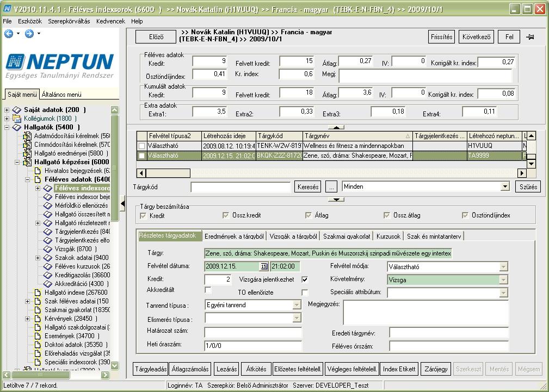The width and height of the screenshot is (549, 392).
Task: Click the Féléves indexsorok book icon
Action: click(48, 188)
